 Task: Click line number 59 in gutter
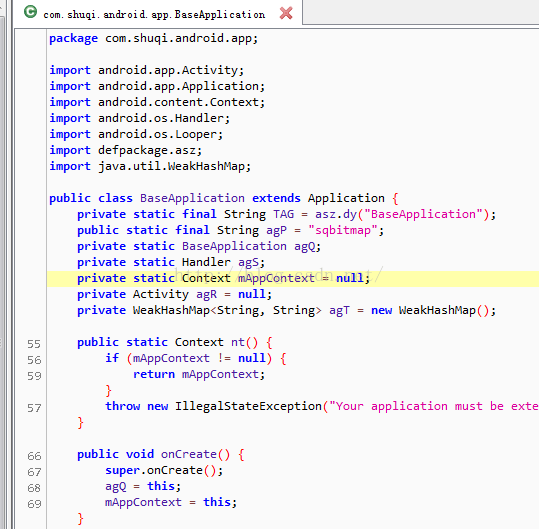[x=34, y=376]
